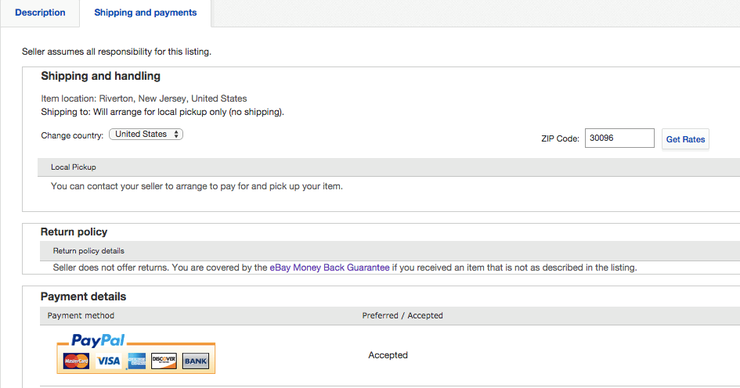Open the eBay Money Back Guarantee link

[x=329, y=268]
